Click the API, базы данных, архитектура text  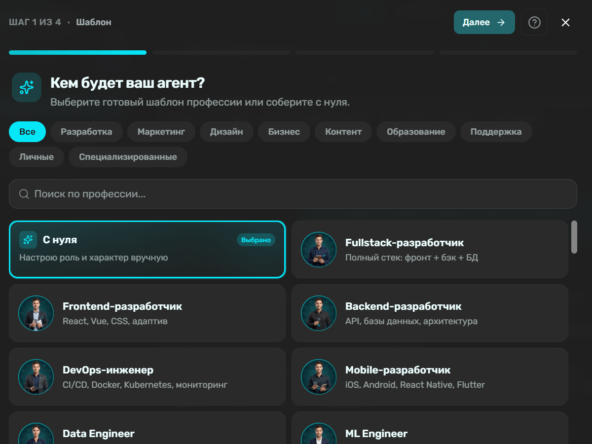pyautogui.click(x=412, y=321)
